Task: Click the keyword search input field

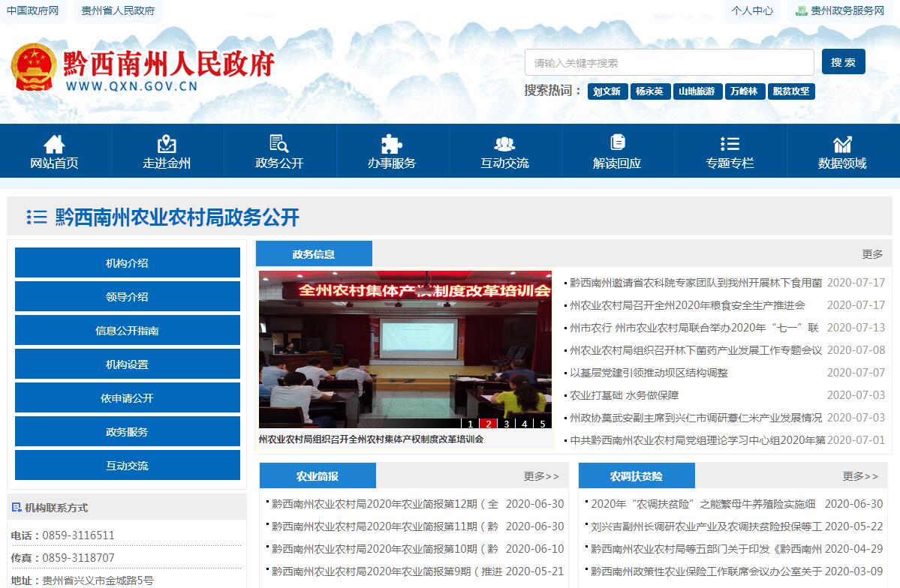Action: pos(669,63)
